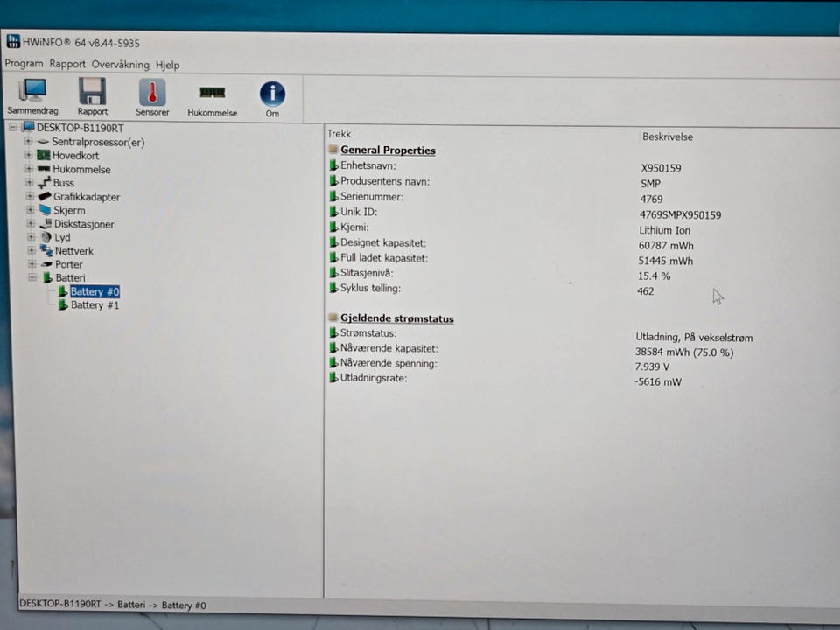Click the Enhetsnavn row label
The width and height of the screenshot is (840, 630).
[368, 165]
